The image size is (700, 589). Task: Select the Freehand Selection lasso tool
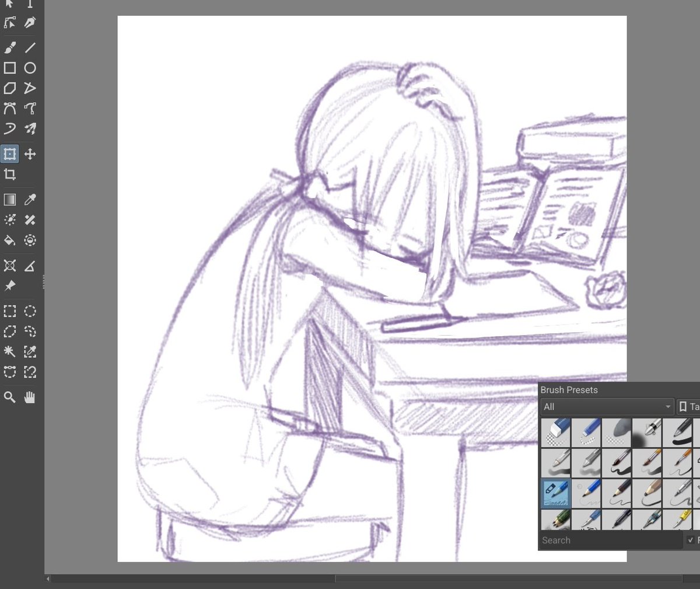coord(30,332)
